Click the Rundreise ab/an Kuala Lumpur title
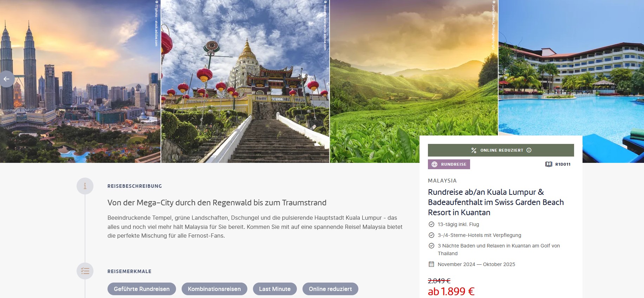The width and height of the screenshot is (644, 298). click(x=496, y=202)
